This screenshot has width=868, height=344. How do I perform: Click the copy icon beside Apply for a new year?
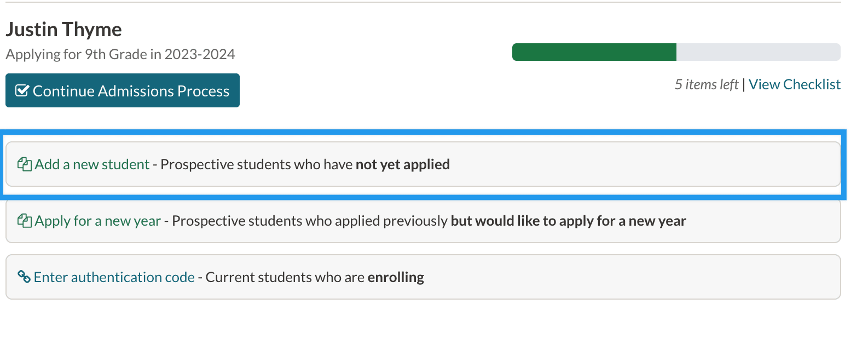(24, 221)
